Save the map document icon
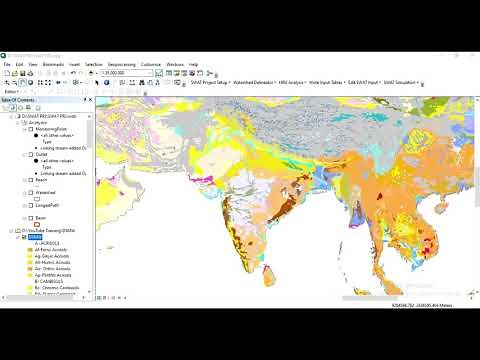The image size is (480, 360). click(22, 73)
